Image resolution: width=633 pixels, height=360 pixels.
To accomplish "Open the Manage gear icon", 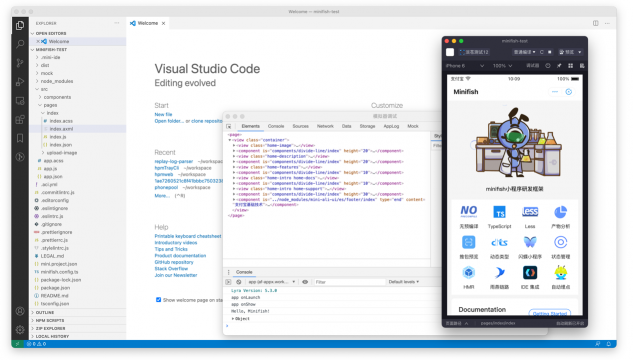I will [x=20, y=330].
